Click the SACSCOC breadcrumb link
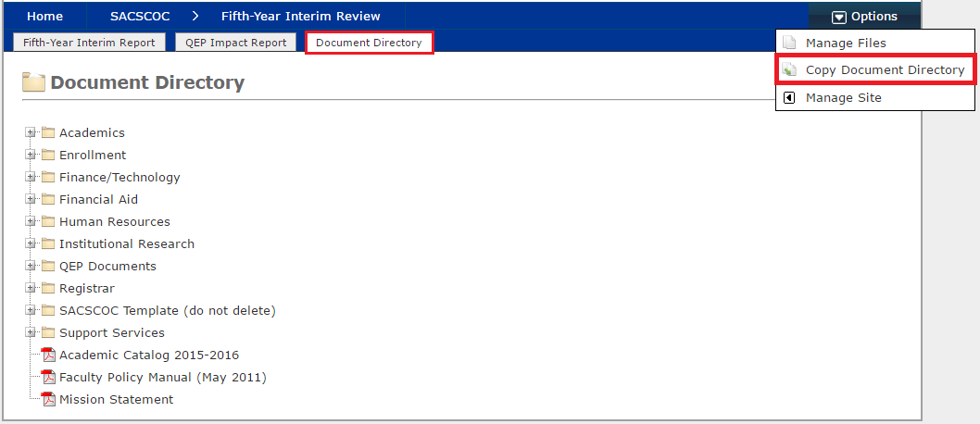 (x=140, y=16)
